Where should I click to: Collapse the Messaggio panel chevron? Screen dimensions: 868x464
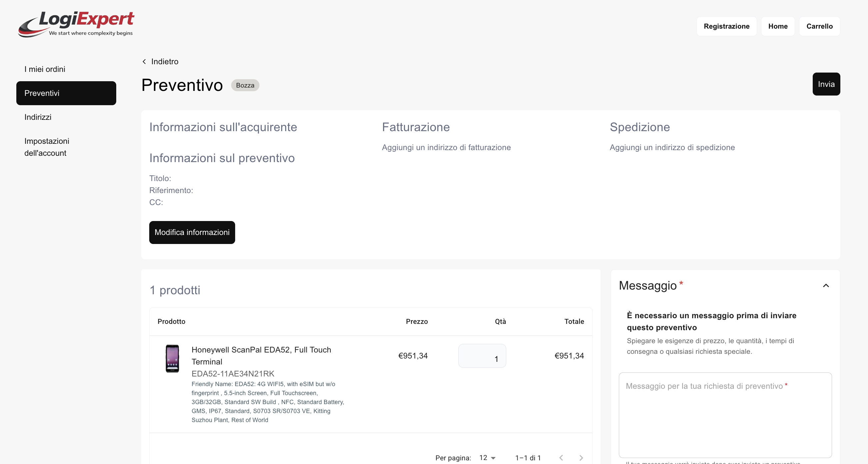pos(826,286)
